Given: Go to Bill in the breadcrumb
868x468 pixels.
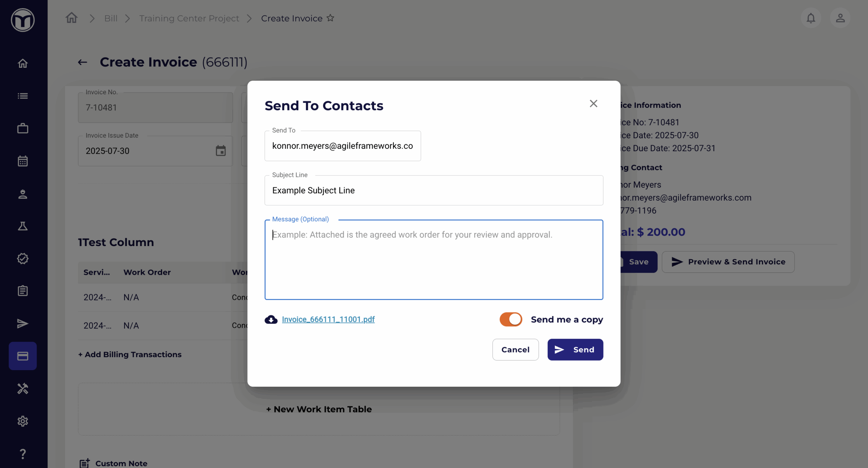Looking at the screenshot, I should coord(111,18).
